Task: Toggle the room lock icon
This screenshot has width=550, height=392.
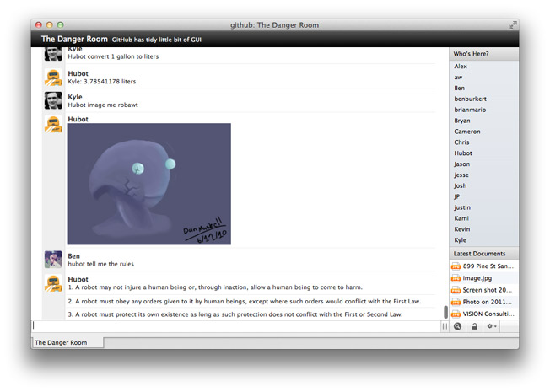Action: coord(474,326)
